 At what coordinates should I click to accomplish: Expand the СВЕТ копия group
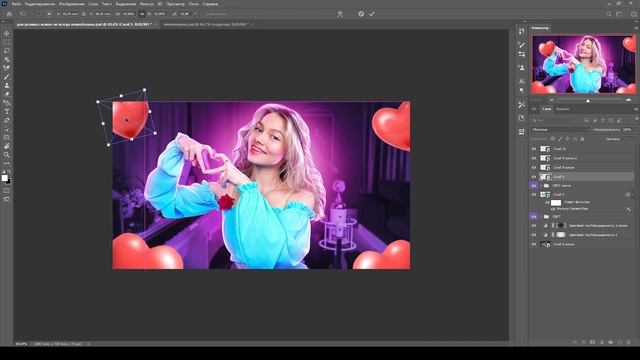pyautogui.click(x=541, y=186)
